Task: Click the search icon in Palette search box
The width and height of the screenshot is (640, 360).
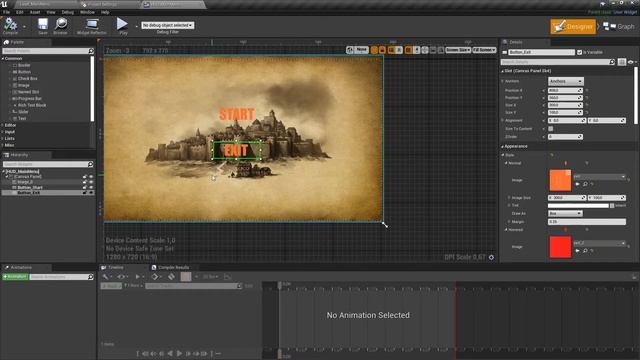Action: point(91,51)
